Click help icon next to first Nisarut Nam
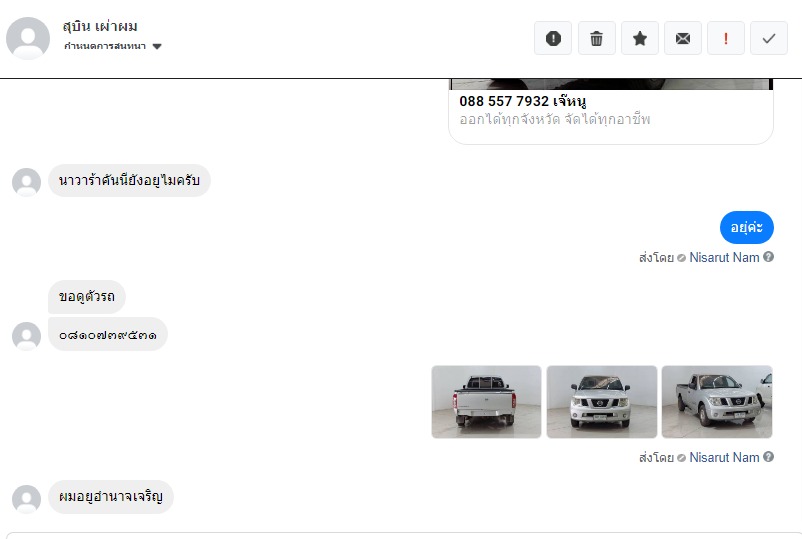The width and height of the screenshot is (802, 539). (x=768, y=257)
